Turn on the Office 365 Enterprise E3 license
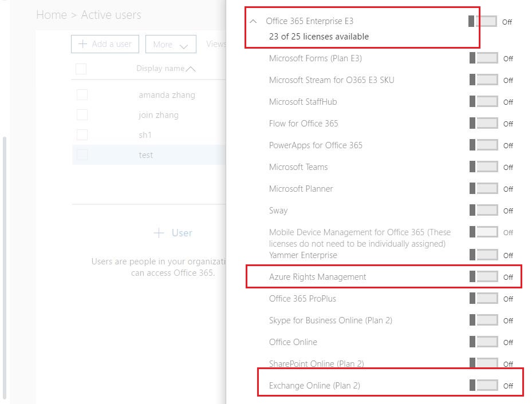 482,21
